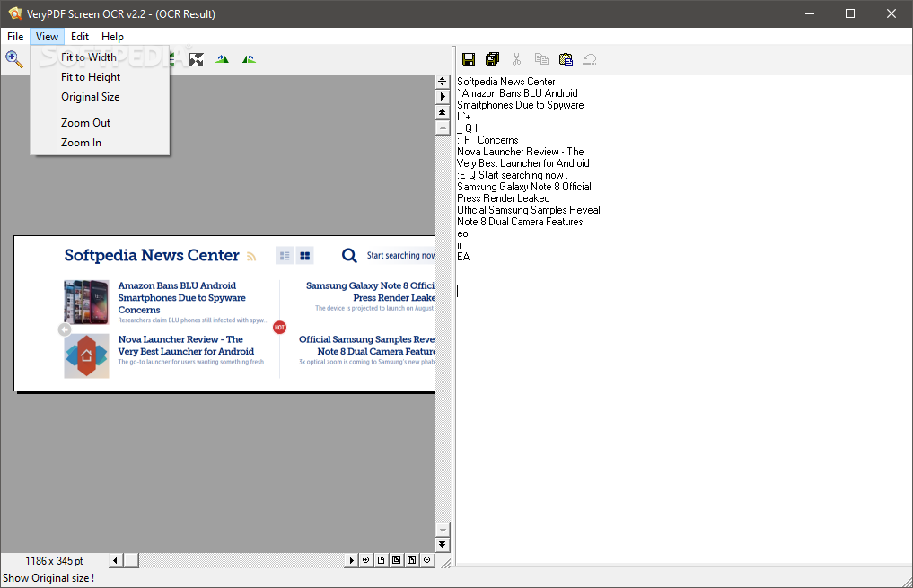Click the horizontal scrollbar right arrow
Screen dimensions: 913x588
point(351,560)
